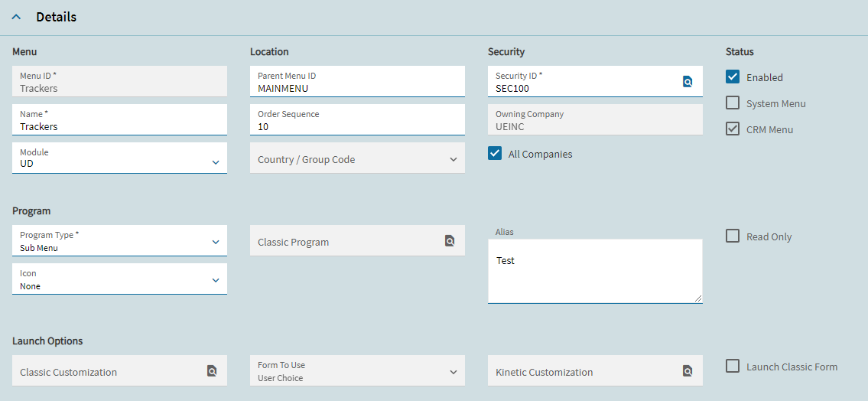Click the Name input field
868x401 pixels.
[x=119, y=119]
